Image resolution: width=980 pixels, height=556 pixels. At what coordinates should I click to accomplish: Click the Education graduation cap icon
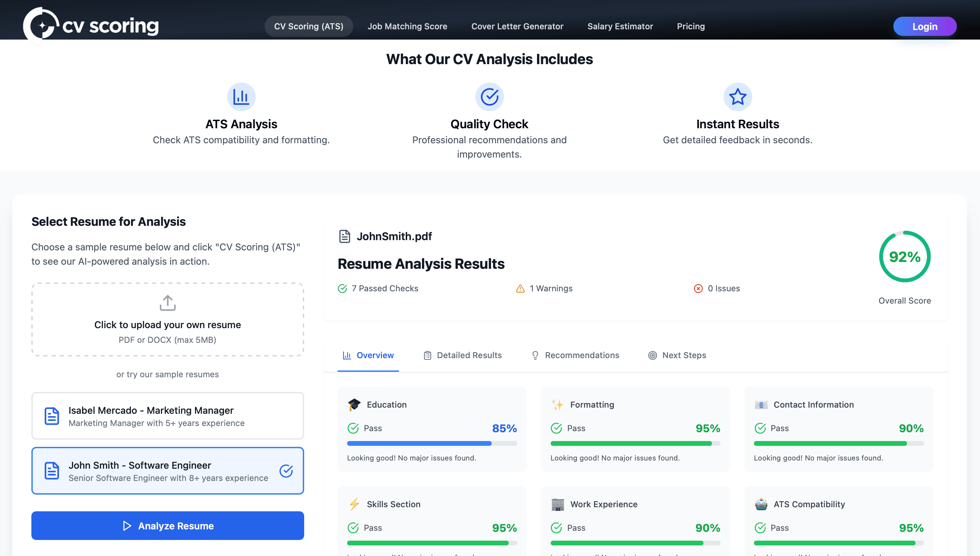point(354,405)
